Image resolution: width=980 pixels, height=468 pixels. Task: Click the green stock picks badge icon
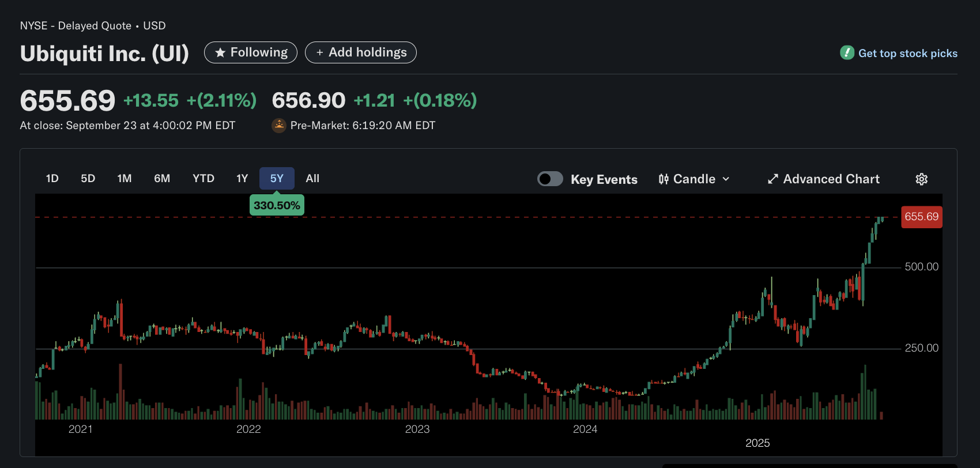pyautogui.click(x=847, y=53)
